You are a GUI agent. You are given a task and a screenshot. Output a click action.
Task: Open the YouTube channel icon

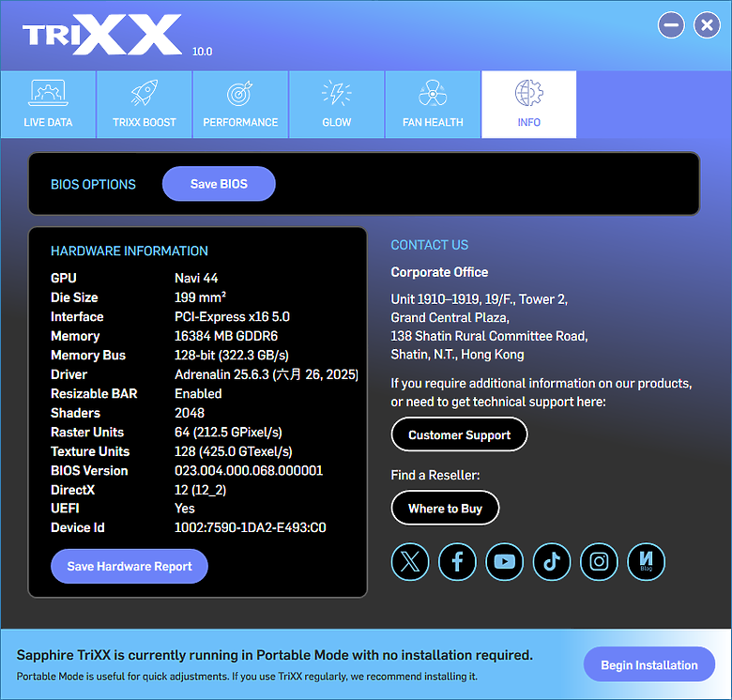[505, 562]
